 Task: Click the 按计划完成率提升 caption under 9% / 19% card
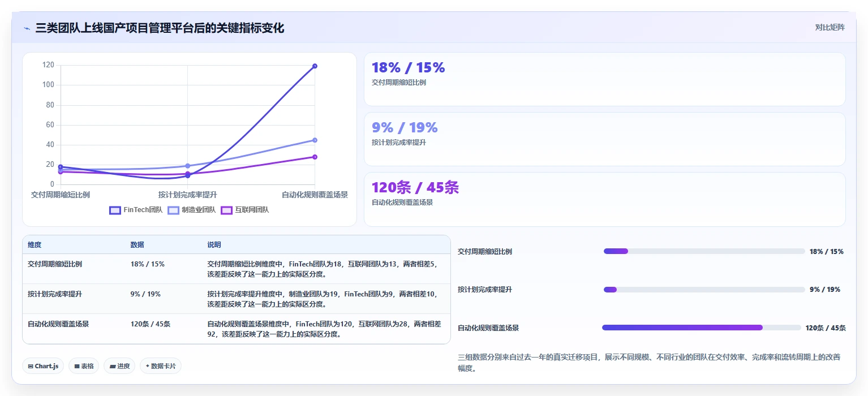tap(399, 143)
